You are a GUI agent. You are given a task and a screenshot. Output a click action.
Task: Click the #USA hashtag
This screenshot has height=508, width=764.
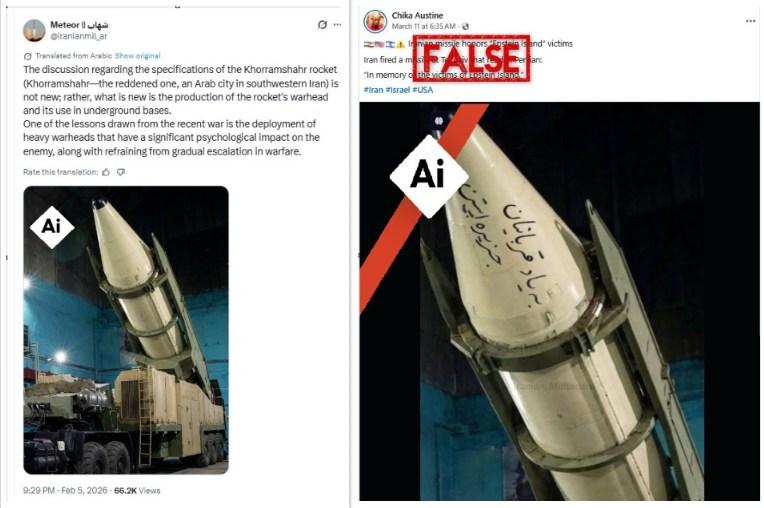[x=422, y=90]
